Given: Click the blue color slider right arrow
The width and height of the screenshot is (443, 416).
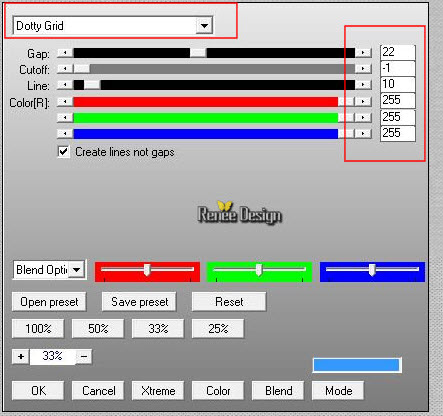Looking at the screenshot, I should 363,133.
